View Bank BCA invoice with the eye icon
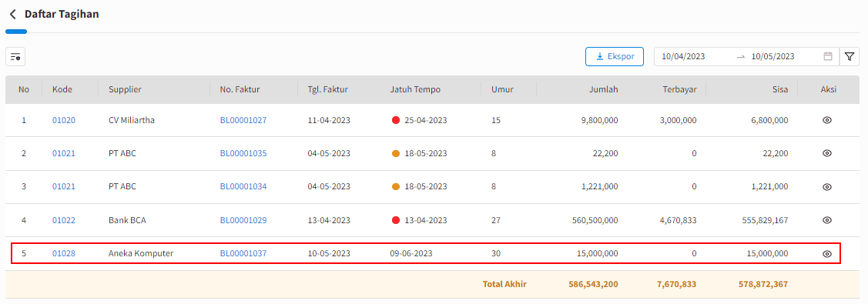Viewport: 868px width, 304px height. (827, 220)
